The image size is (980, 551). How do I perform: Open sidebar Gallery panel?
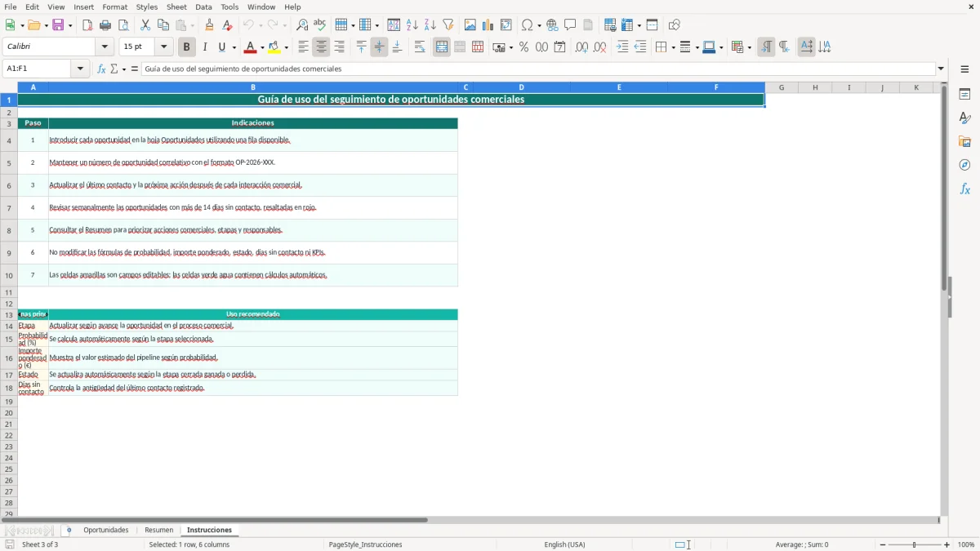pos(965,142)
